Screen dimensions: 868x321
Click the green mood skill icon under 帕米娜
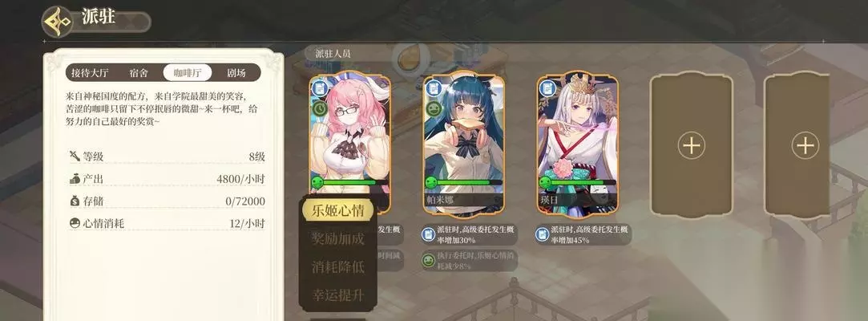[x=428, y=260]
